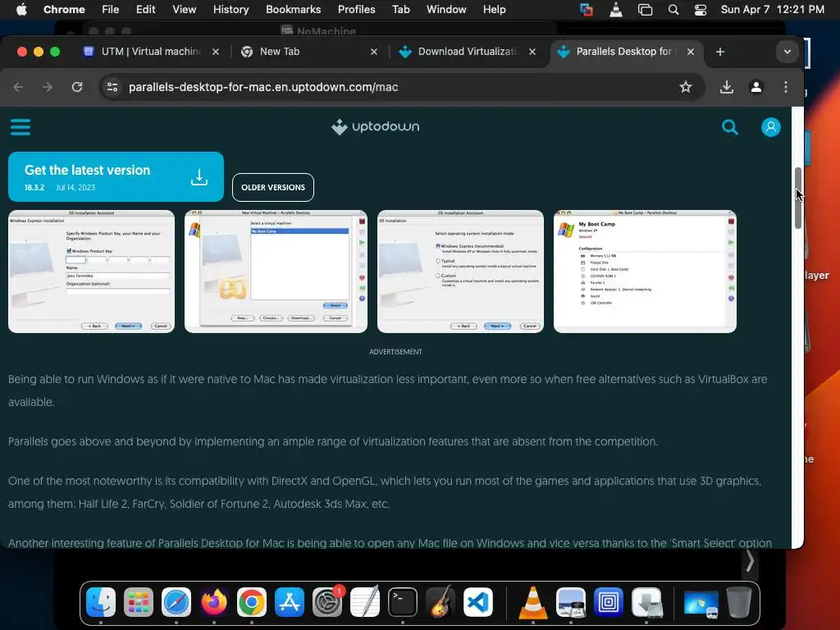Click the OLDER VERSIONS button
The height and width of the screenshot is (630, 840).
click(x=272, y=188)
